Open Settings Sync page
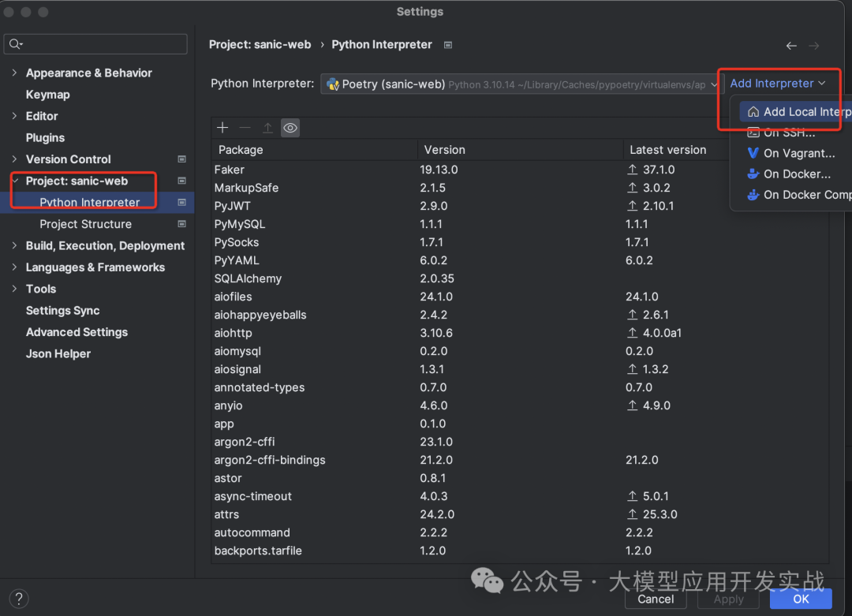Viewport: 852px width, 616px height. [62, 310]
